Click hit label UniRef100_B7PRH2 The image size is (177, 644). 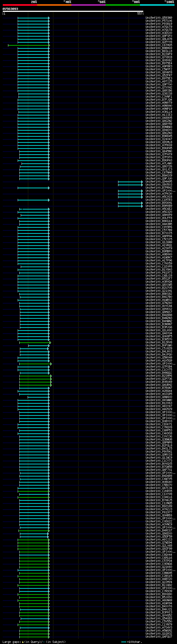click(159, 188)
